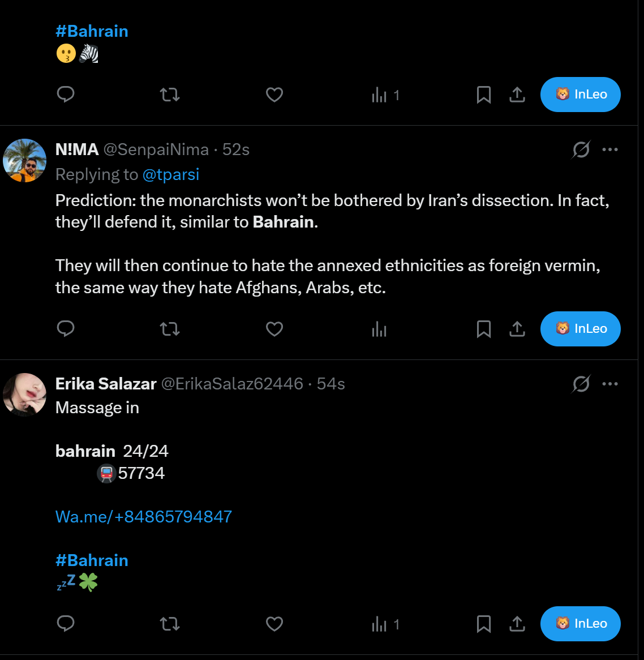The image size is (644, 660).
Task: Reply to N!MA's tweet about monarchists
Action: tap(66, 329)
